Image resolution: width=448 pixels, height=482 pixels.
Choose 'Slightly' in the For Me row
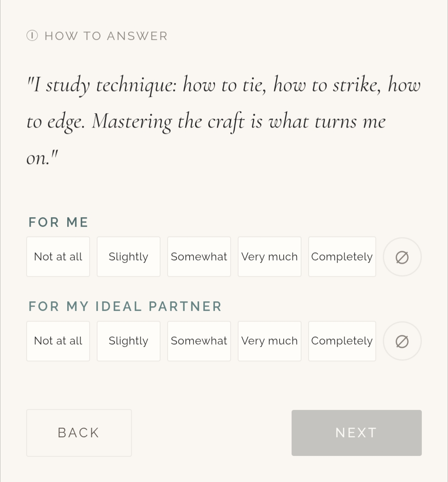click(129, 257)
